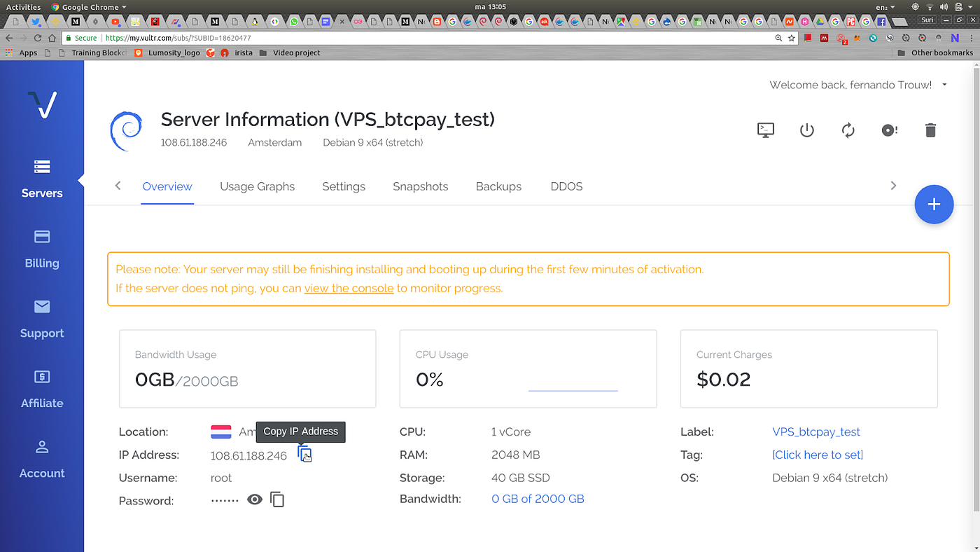This screenshot has height=552, width=980.
Task: Open Billing from the sidebar
Action: point(41,249)
